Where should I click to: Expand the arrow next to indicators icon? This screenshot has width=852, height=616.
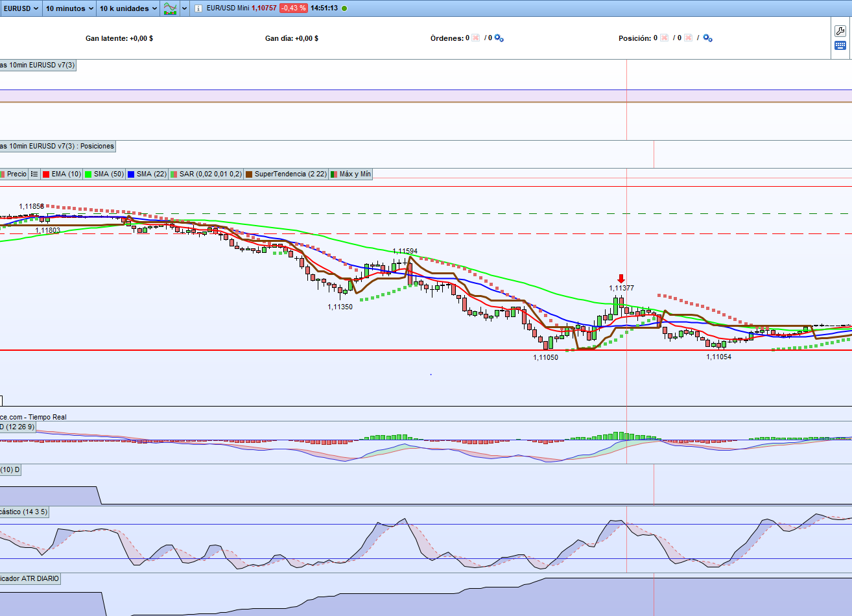[x=185, y=8]
